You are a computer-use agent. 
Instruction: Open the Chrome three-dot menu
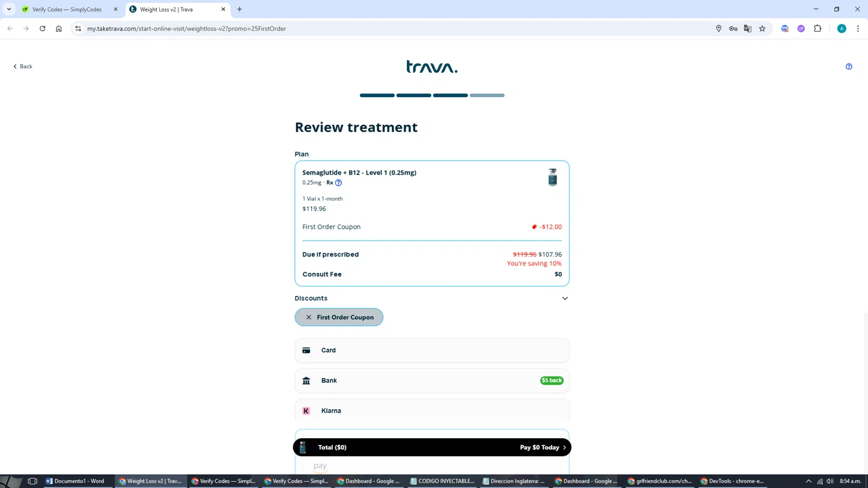tap(858, 28)
